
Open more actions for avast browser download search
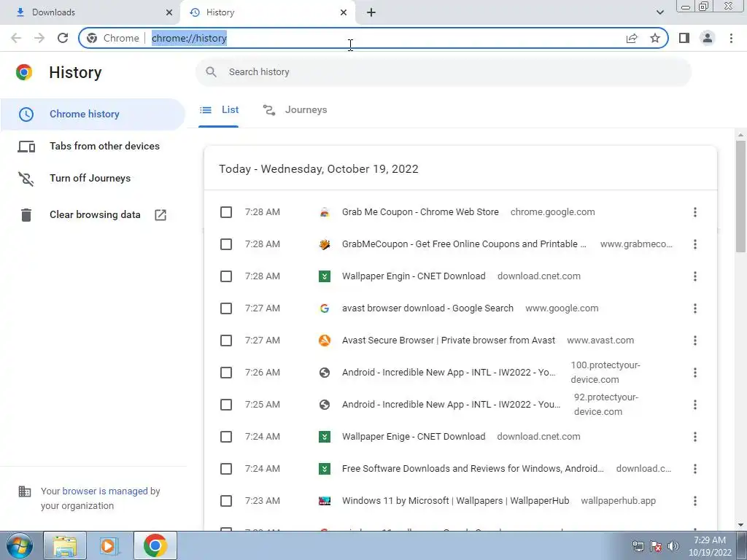695,308
